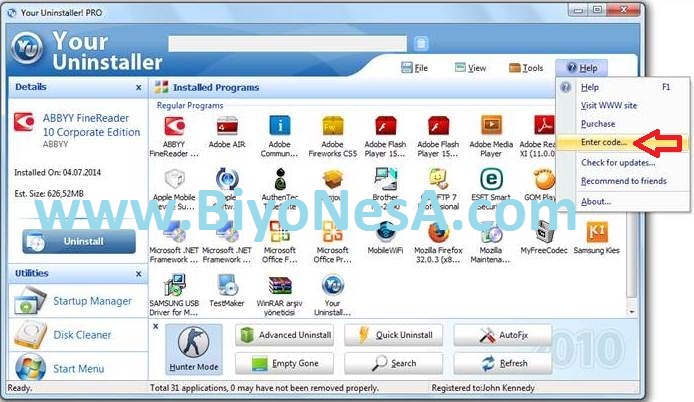Select the Adobe Media Player icon

pos(491,127)
